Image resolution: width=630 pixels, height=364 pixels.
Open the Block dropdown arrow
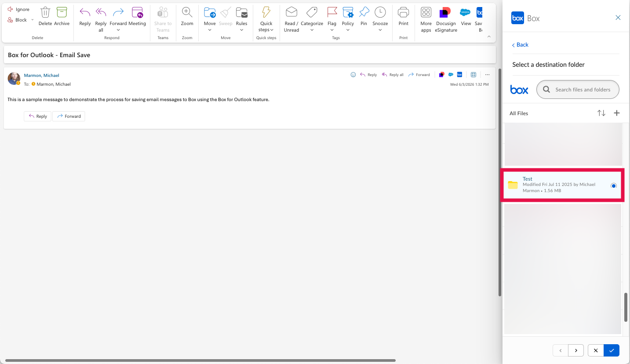[33, 20]
